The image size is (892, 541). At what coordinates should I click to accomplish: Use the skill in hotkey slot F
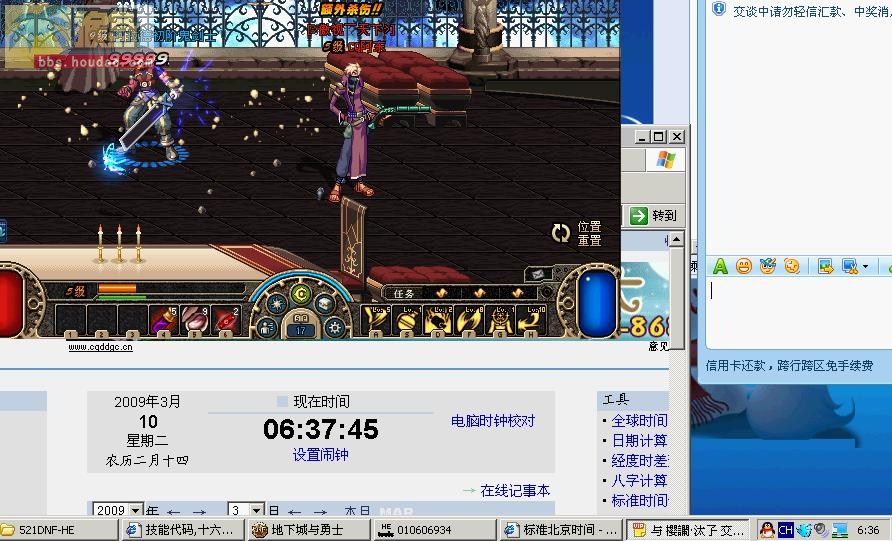click(x=469, y=320)
